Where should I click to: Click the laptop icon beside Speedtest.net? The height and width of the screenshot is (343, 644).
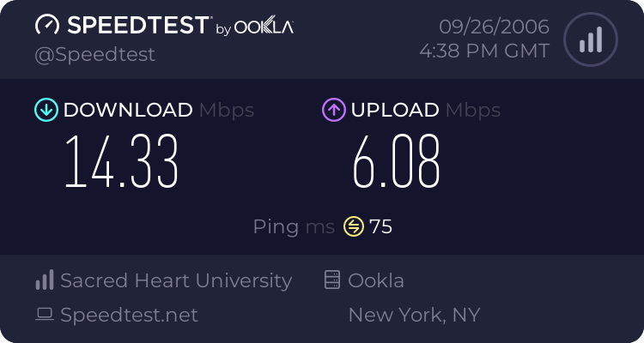[45, 315]
